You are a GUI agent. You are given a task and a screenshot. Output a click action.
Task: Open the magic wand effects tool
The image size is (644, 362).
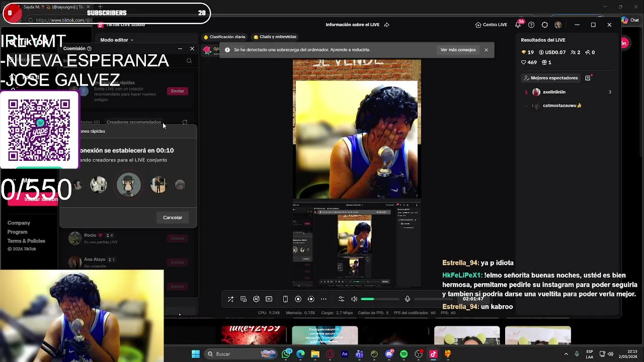pyautogui.click(x=230, y=299)
